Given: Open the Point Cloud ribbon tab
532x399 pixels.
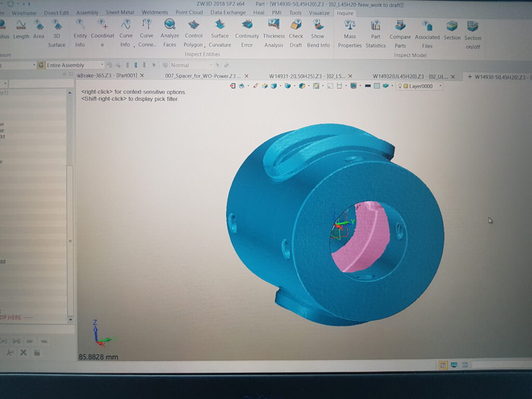Looking at the screenshot, I should (189, 12).
